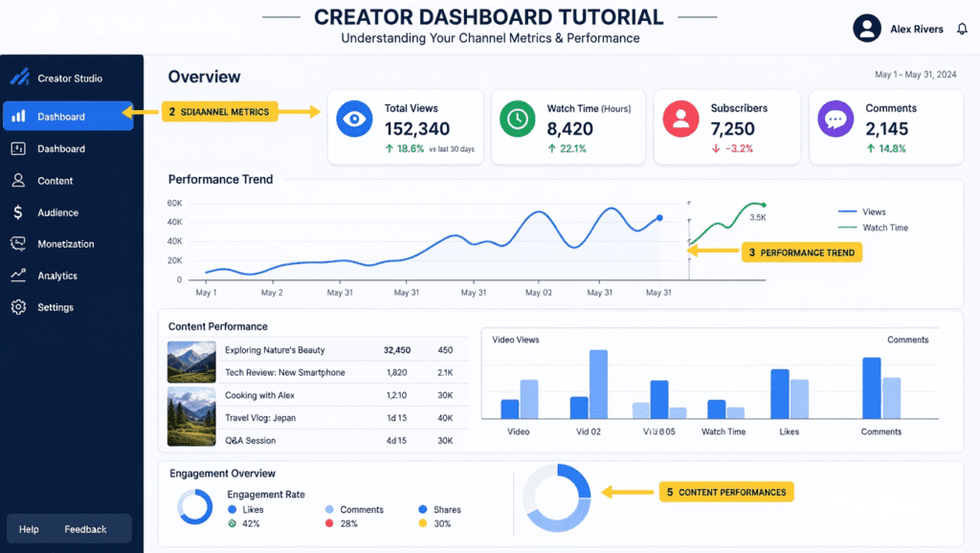This screenshot has height=553, width=980.
Task: Click the purple speech bubble Comments icon
Action: tap(835, 119)
